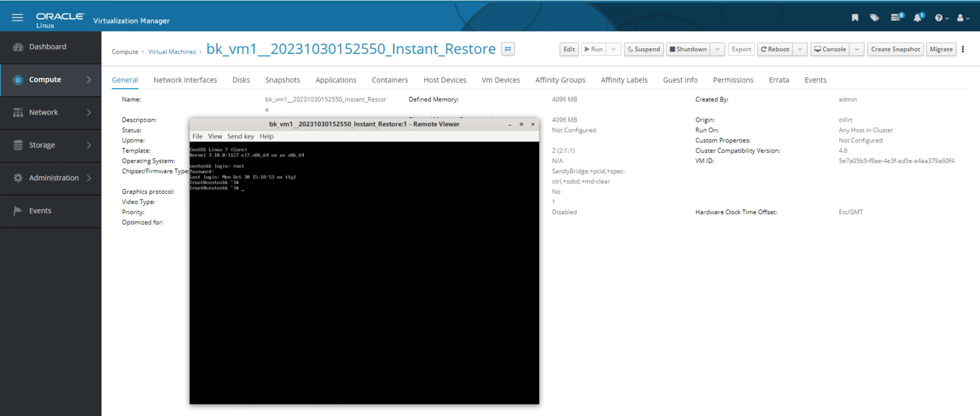The width and height of the screenshot is (980, 416).
Task: Switch to the Affinity Groups tab
Action: pos(560,80)
